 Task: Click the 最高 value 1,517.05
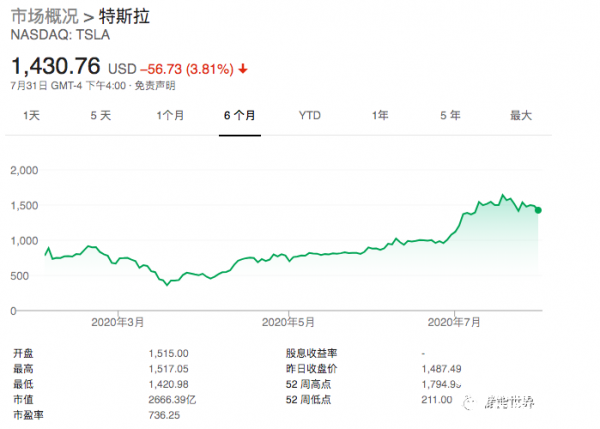coord(168,369)
